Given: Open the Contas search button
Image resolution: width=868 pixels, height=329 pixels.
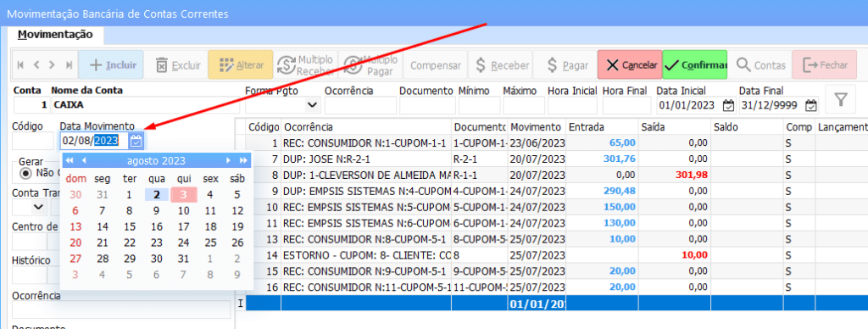Looking at the screenshot, I should pyautogui.click(x=760, y=64).
